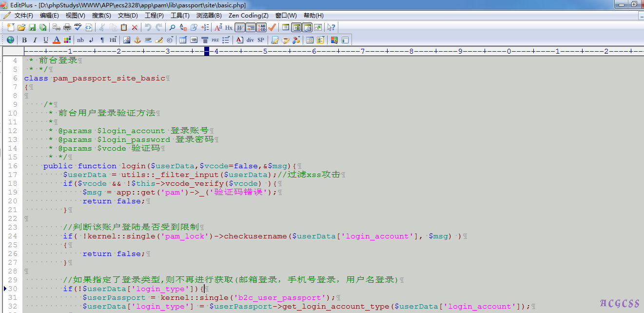The height and width of the screenshot is (313, 644).
Task: Run the ABC spell check tool
Action: [78, 27]
